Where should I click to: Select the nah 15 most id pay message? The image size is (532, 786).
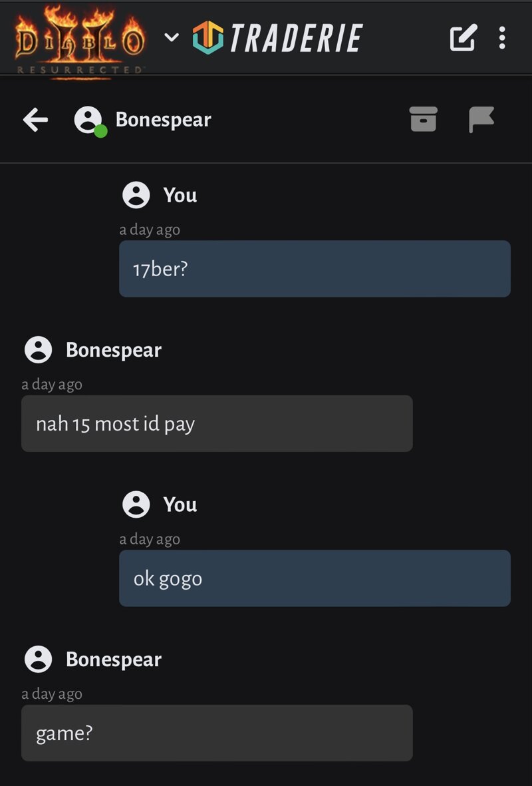coord(217,423)
